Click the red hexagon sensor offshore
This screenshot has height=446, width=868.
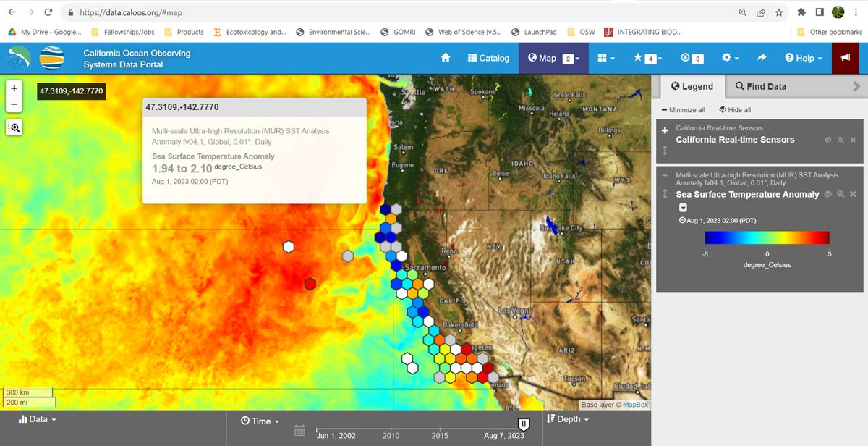[x=310, y=284]
